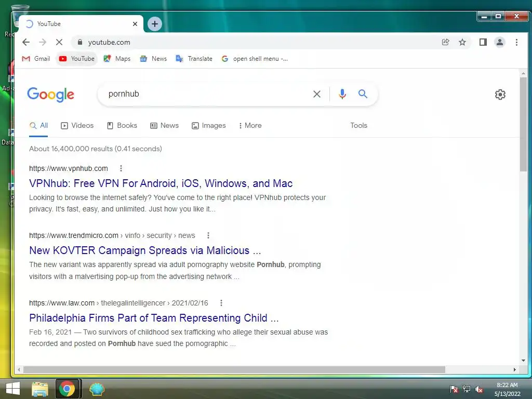Image resolution: width=532 pixels, height=399 pixels.
Task: Go back to the previous page
Action: point(26,42)
